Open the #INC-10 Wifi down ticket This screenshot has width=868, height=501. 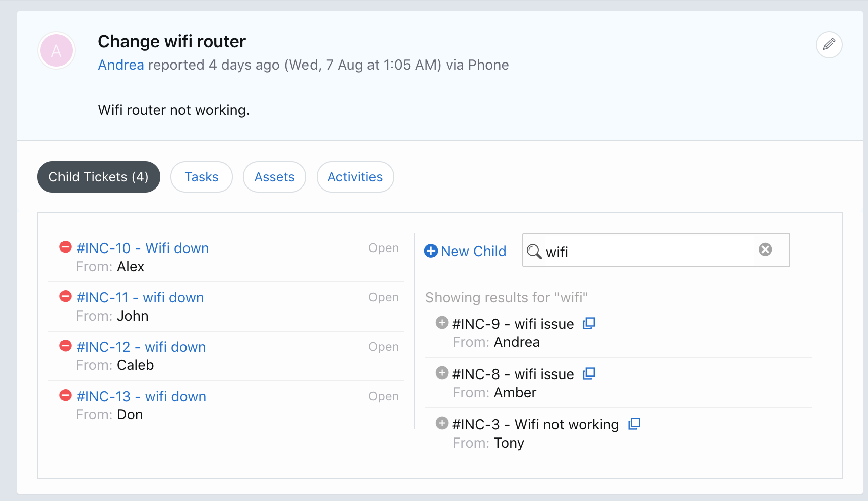click(x=143, y=248)
